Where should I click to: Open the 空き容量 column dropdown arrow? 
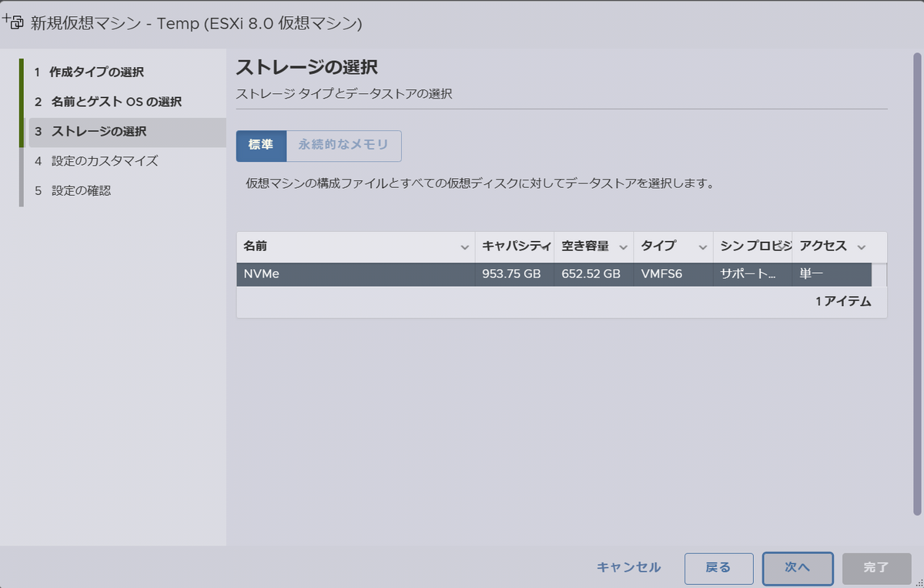(x=622, y=247)
